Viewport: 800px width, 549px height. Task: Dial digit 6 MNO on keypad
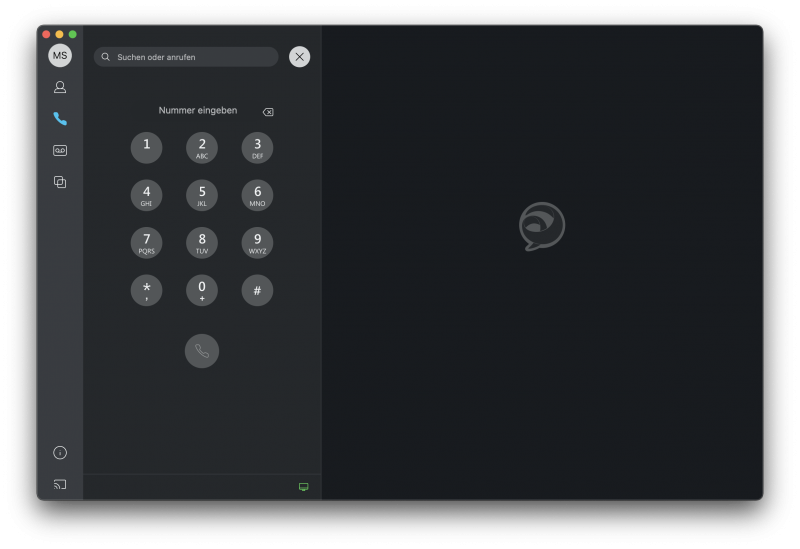(257, 195)
